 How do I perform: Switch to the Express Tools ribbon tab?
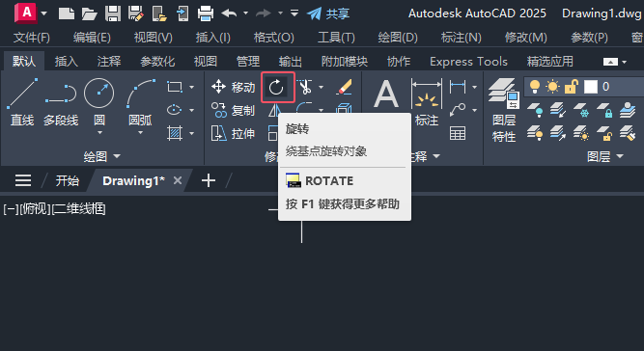coord(468,62)
